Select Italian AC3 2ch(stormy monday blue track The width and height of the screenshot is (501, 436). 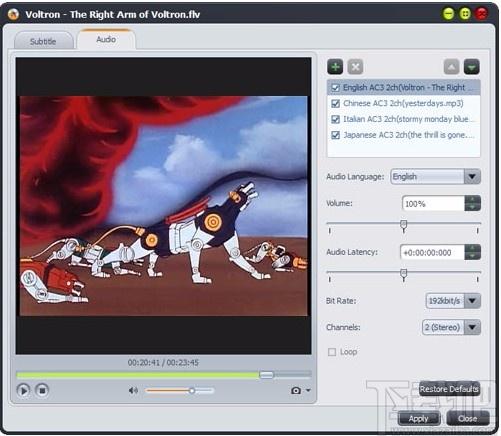pos(404,119)
